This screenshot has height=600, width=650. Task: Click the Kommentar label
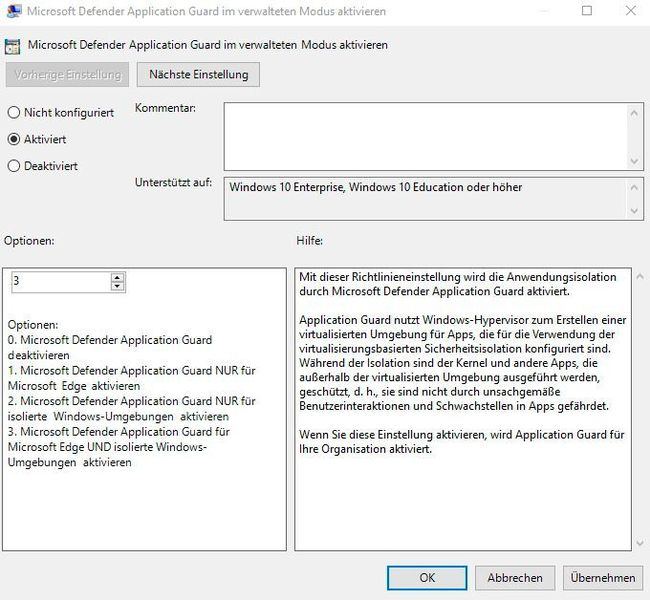[165, 108]
